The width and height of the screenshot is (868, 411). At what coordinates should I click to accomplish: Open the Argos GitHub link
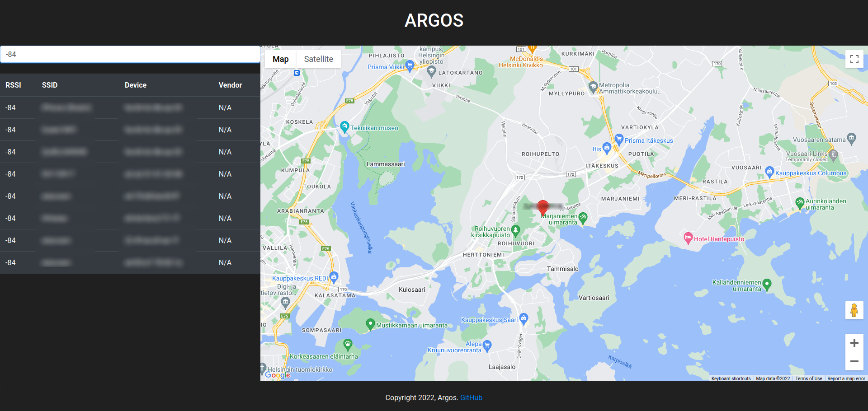pyautogui.click(x=471, y=397)
